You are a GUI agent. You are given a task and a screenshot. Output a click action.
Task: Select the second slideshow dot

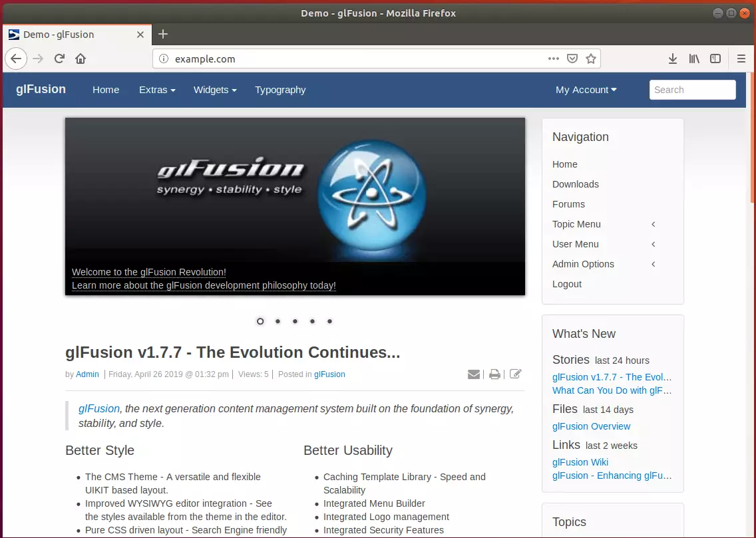[x=278, y=321]
